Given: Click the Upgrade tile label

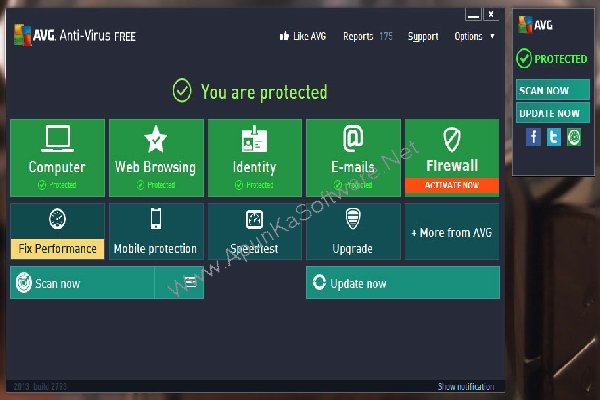Looking at the screenshot, I should (x=352, y=249).
